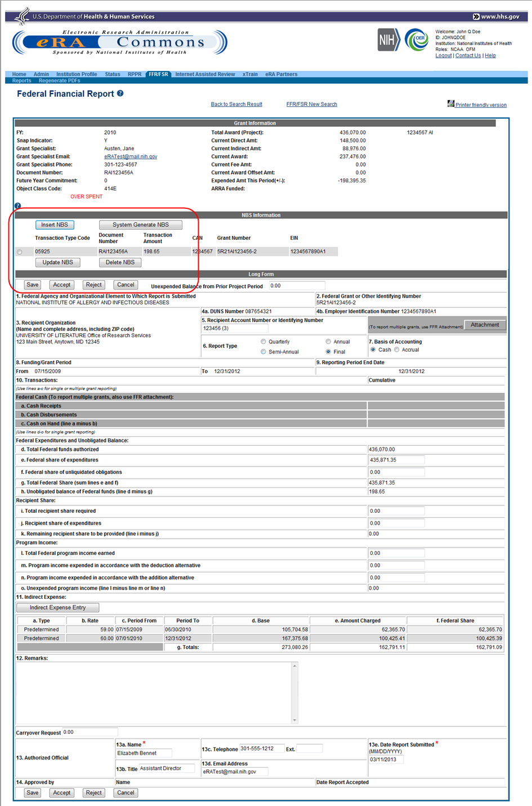Click the System Generate NBS button
Image resolution: width=532 pixels, height=806 pixels.
tap(141, 225)
